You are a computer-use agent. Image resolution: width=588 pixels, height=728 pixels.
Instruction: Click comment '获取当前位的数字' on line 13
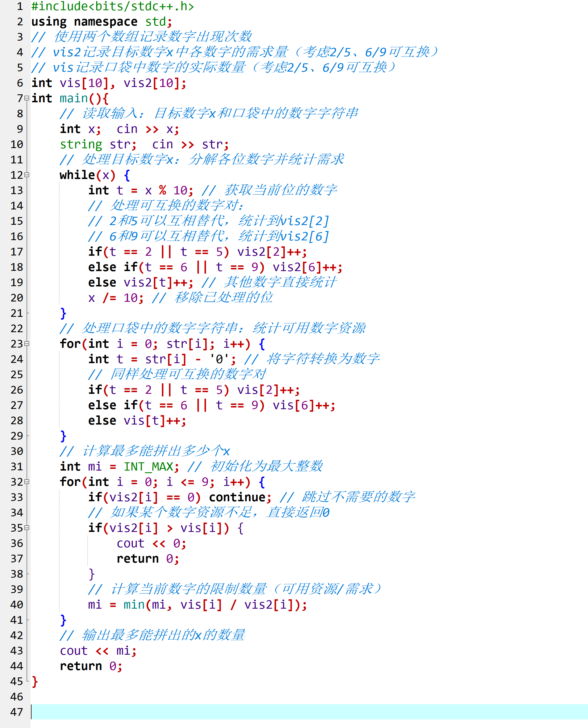(x=280, y=190)
